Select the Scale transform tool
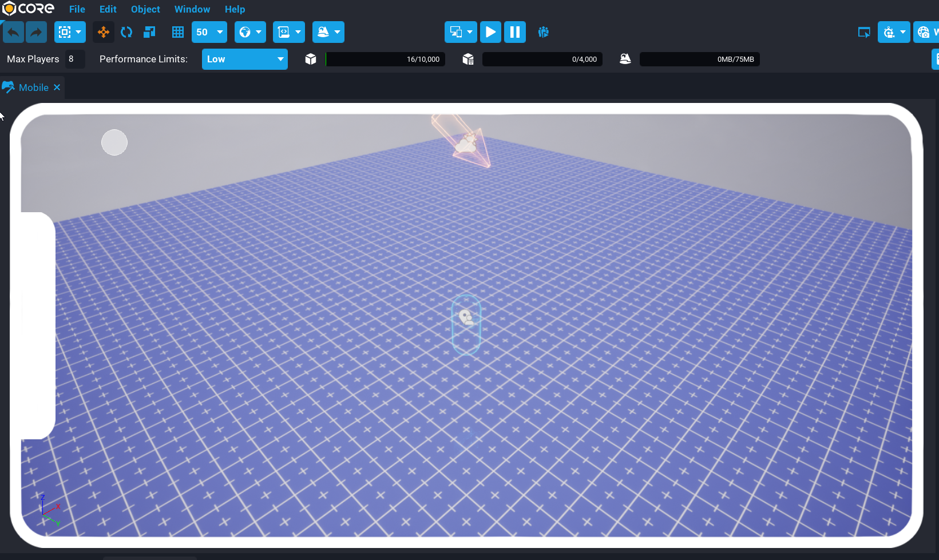Screen dimensions: 939x560 tap(149, 32)
